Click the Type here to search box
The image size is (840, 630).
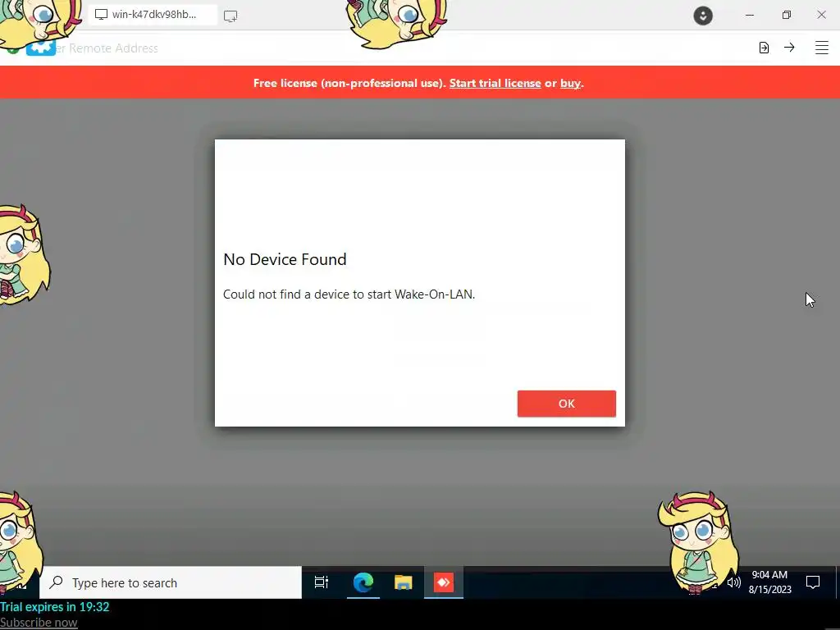pos(171,582)
